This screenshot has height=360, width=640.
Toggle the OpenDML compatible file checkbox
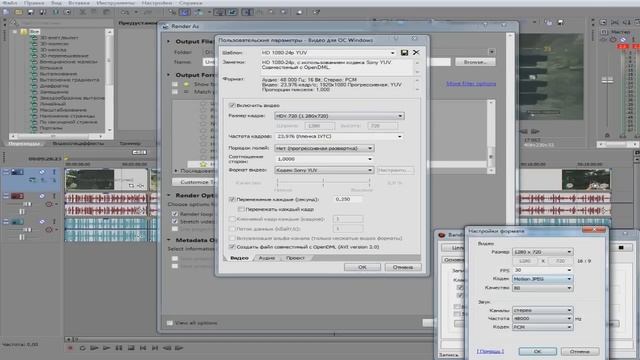click(232, 247)
